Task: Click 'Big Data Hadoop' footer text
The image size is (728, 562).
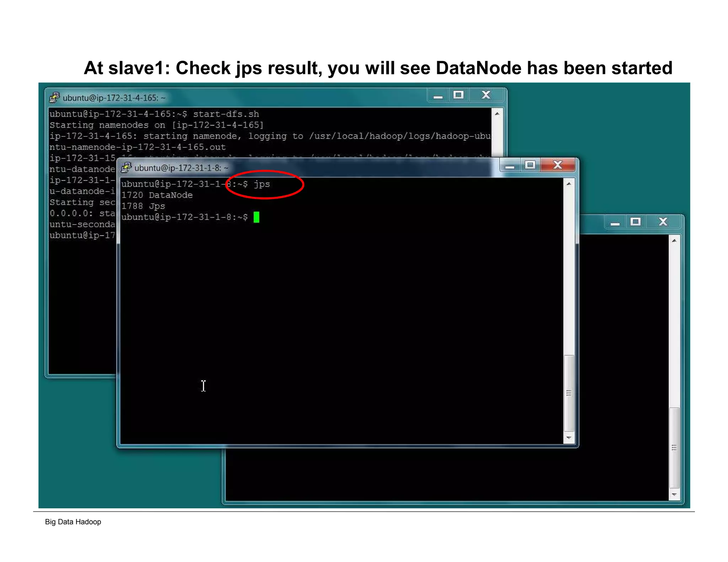Action: (73, 522)
